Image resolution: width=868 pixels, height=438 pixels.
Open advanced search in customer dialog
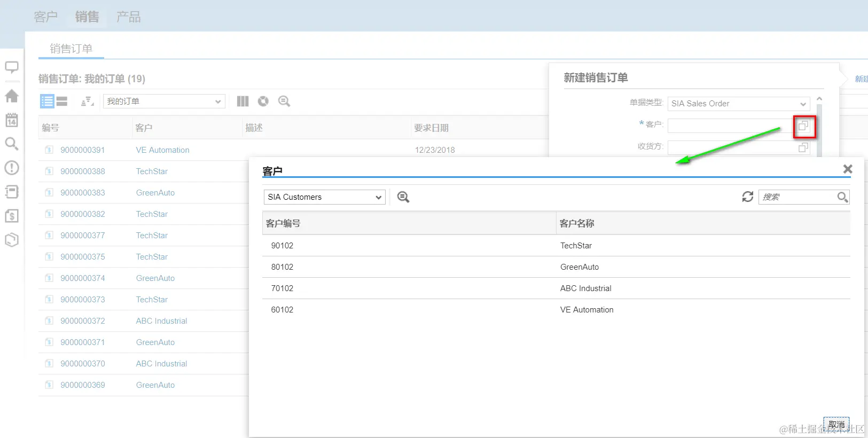tap(403, 197)
